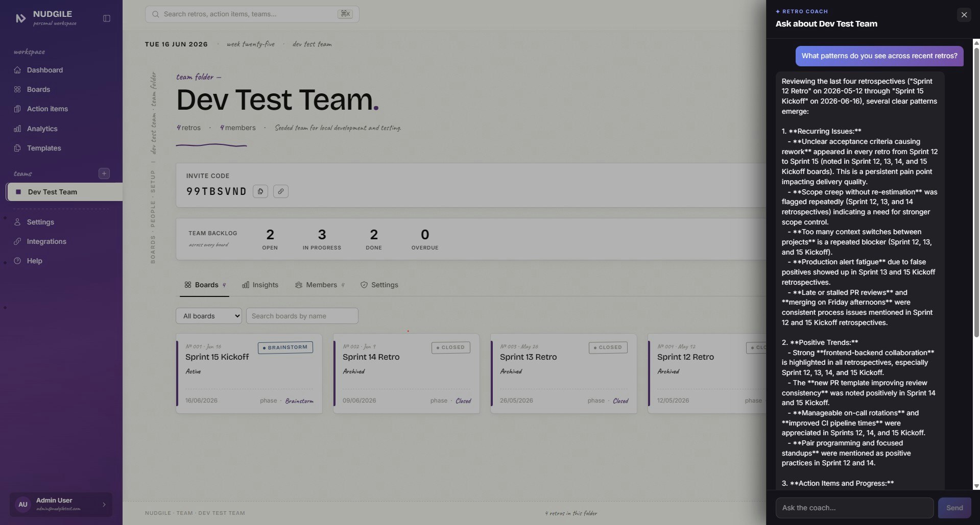Click the CLOSED badge on Sprint 13 Retro

(608, 347)
